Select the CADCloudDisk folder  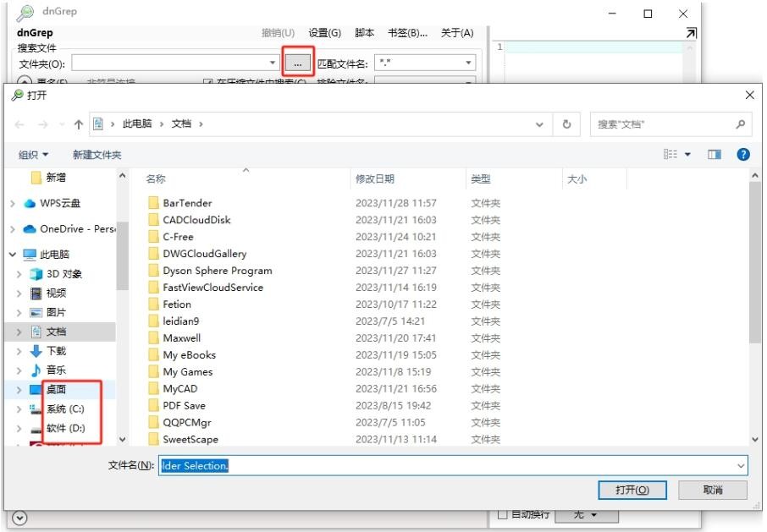(196, 220)
